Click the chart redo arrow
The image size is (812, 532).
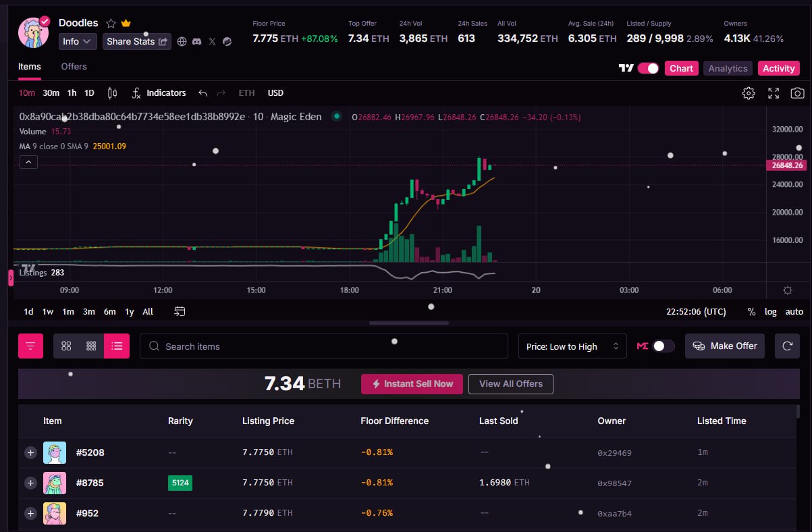(x=221, y=93)
